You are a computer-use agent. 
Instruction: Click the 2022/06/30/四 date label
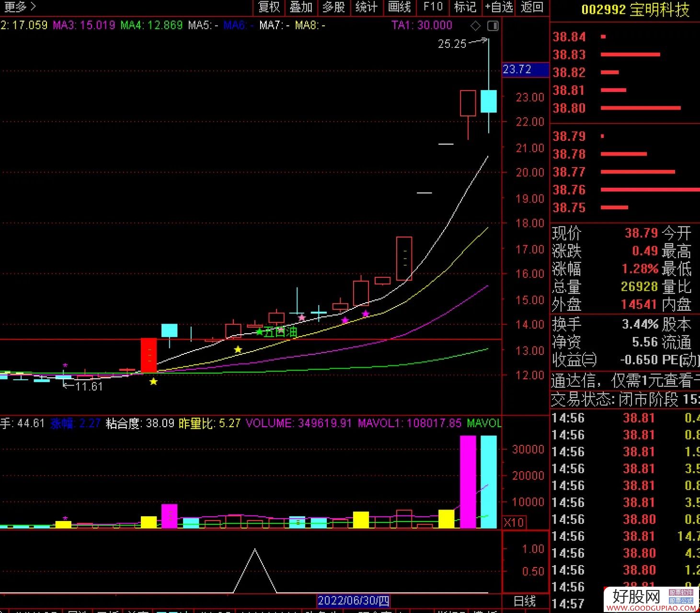coord(354,601)
